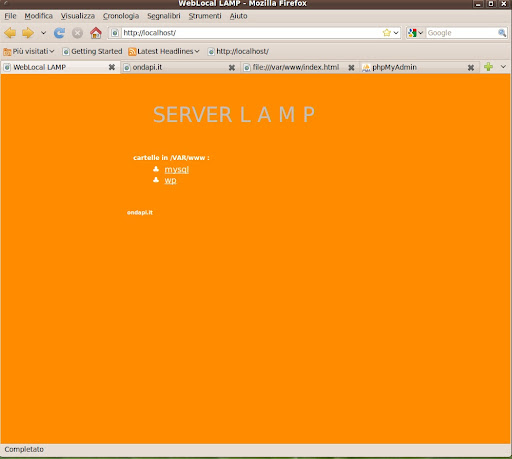Open the mysql folder link
512x459 pixels.
pyautogui.click(x=177, y=170)
